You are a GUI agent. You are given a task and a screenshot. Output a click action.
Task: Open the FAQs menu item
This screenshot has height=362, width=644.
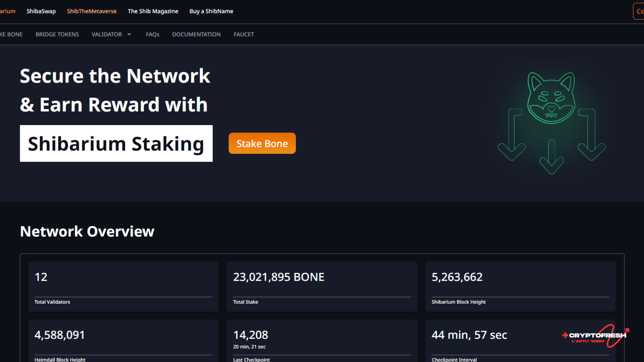pyautogui.click(x=152, y=34)
